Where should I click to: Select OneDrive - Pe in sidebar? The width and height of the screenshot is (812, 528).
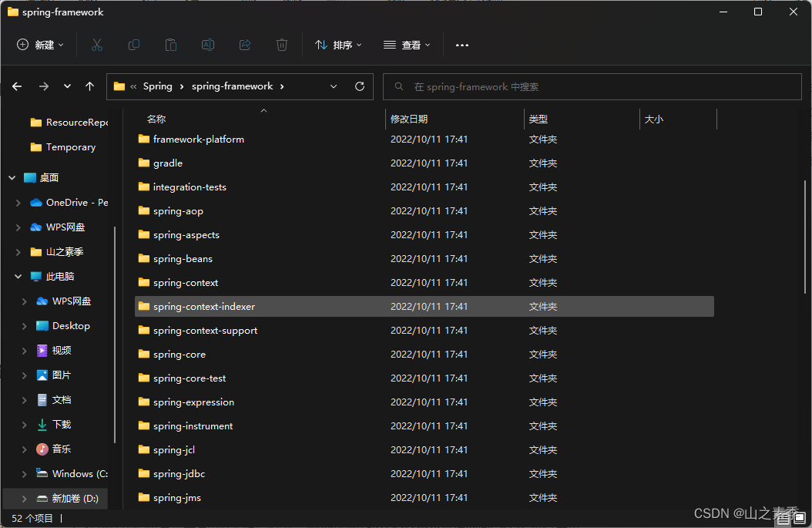(x=69, y=203)
